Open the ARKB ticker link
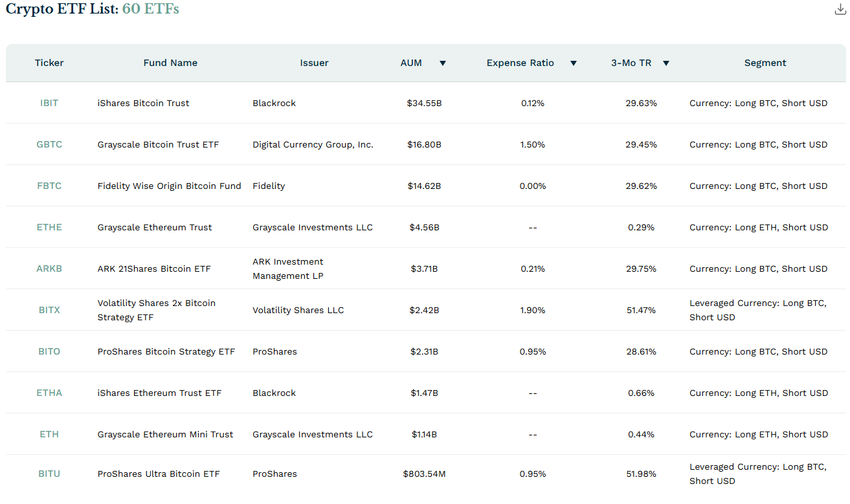Viewport: 850px width, 504px height. pos(49,268)
